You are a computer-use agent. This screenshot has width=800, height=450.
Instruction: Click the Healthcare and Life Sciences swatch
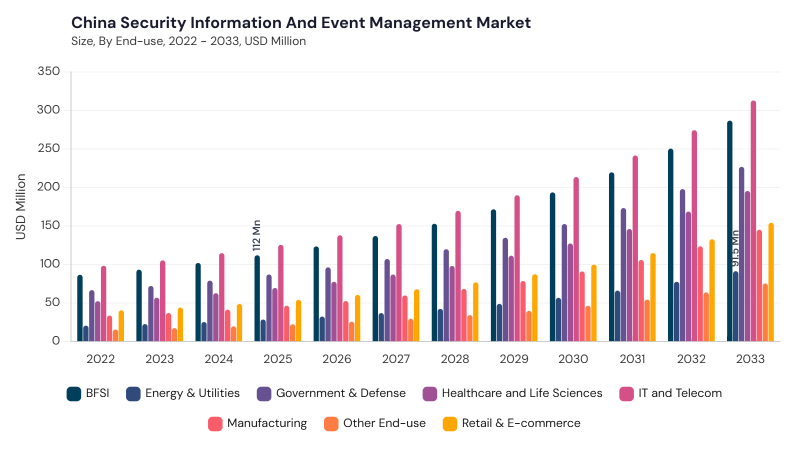tap(430, 394)
